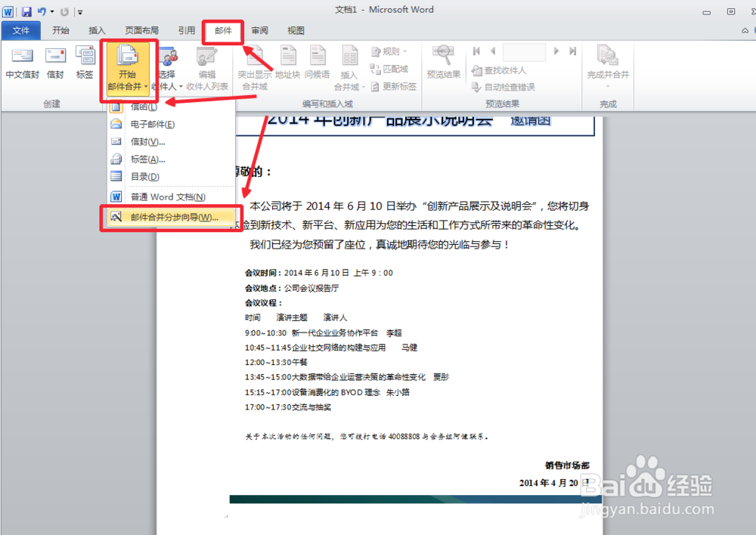Click the ribbon minimize chevron at top right
The image size is (756, 535).
point(745,30)
